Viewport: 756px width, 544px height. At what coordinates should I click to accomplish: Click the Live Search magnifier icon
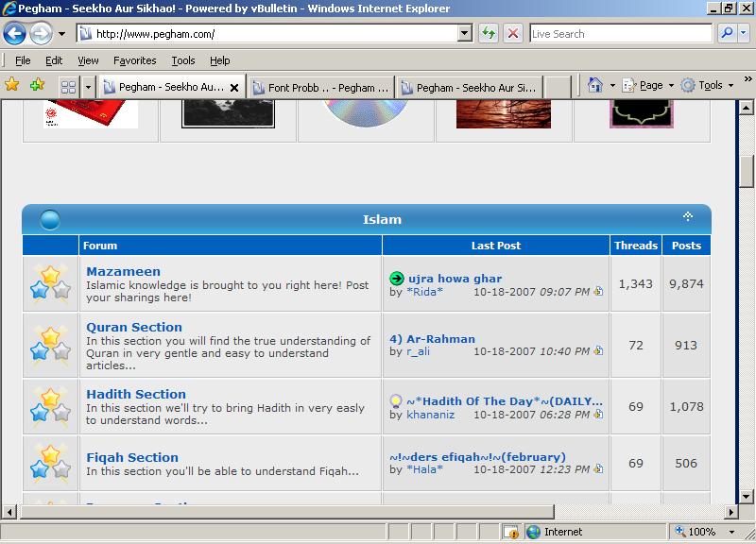pyautogui.click(x=728, y=34)
